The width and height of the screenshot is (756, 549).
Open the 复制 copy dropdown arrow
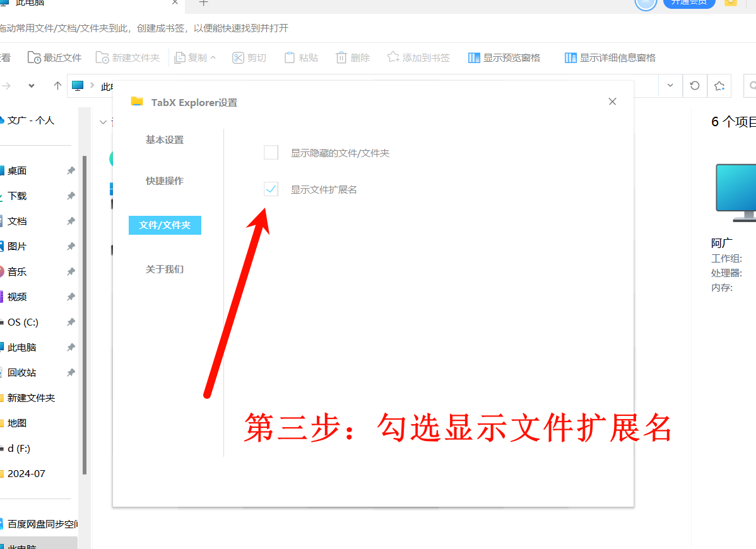(x=213, y=57)
